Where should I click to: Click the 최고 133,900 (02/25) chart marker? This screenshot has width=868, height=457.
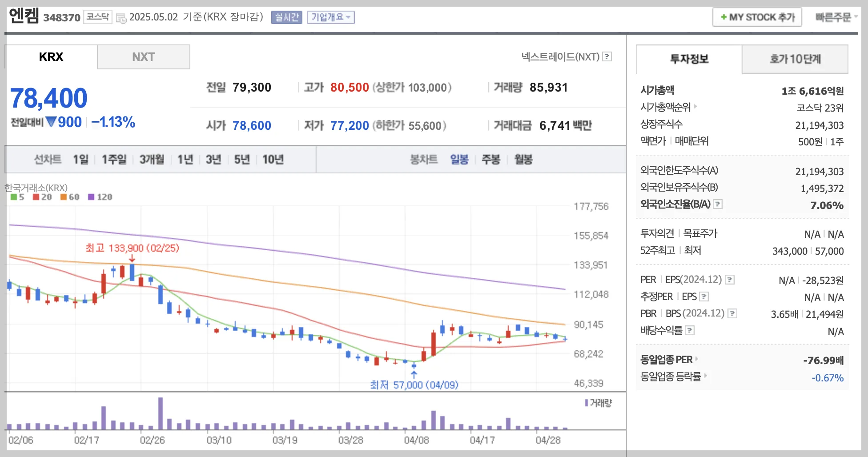point(132,248)
